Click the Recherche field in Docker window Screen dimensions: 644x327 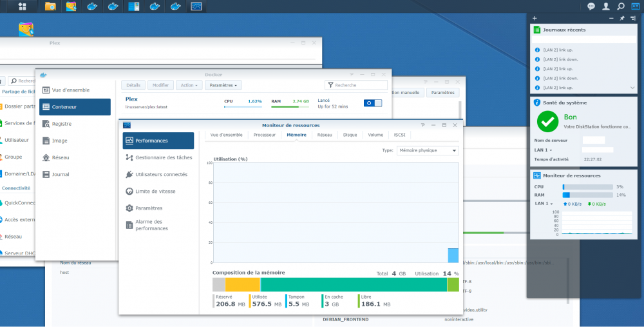click(358, 85)
